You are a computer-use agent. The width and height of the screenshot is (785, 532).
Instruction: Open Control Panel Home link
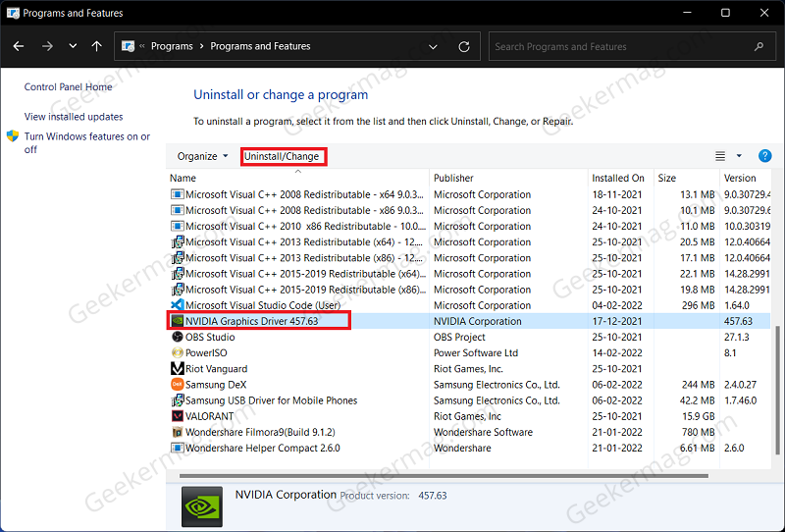[68, 86]
